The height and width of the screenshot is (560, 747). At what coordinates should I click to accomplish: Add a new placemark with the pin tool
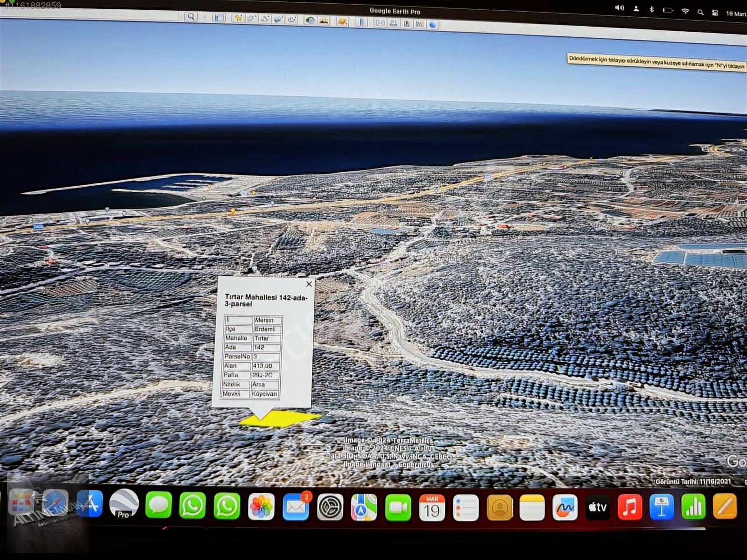click(x=238, y=18)
